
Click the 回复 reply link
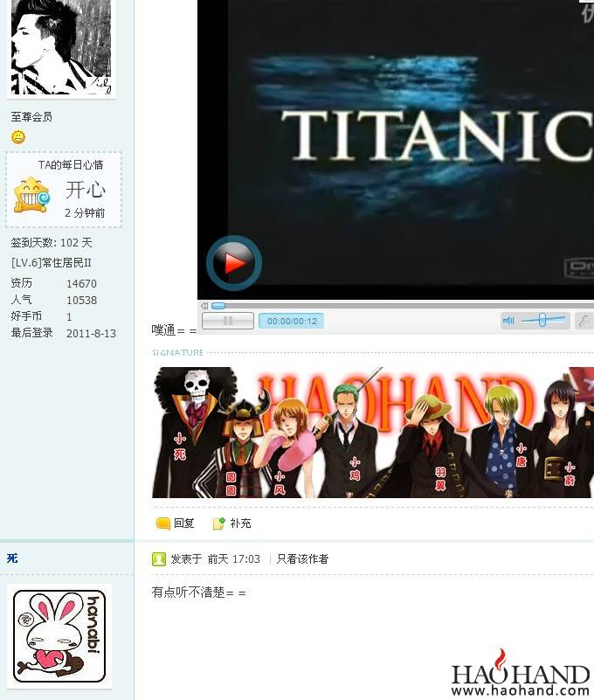[183, 523]
